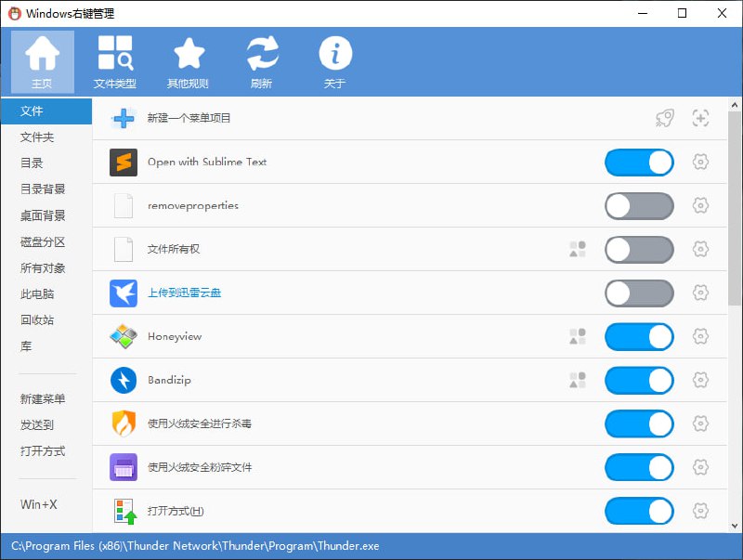Turn off the 使用火绒安全粉碎文件 toggle
This screenshot has width=743, height=560.
coord(639,467)
